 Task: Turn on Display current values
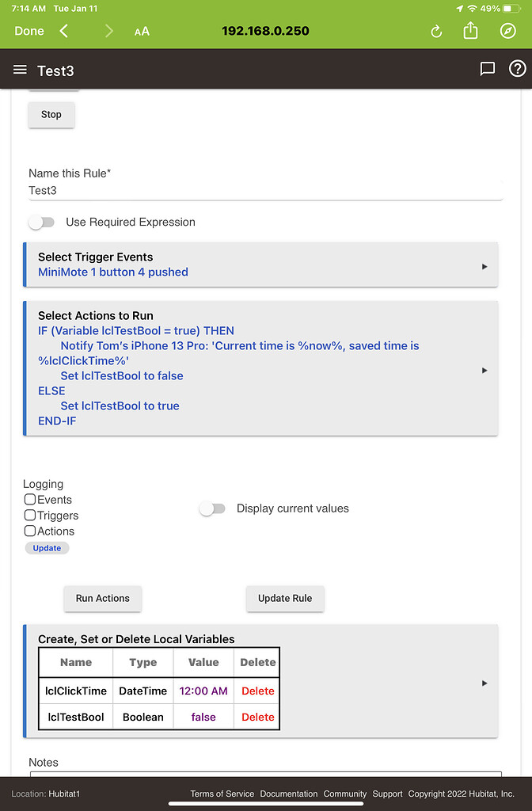[x=212, y=508]
